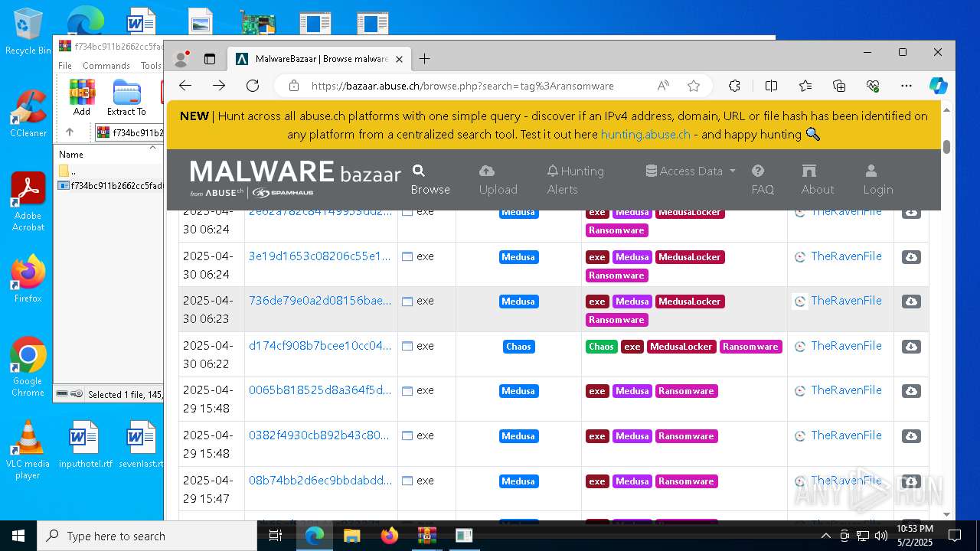The width and height of the screenshot is (980, 551).
Task: Open Windows Start menu
Action: pos(18,536)
